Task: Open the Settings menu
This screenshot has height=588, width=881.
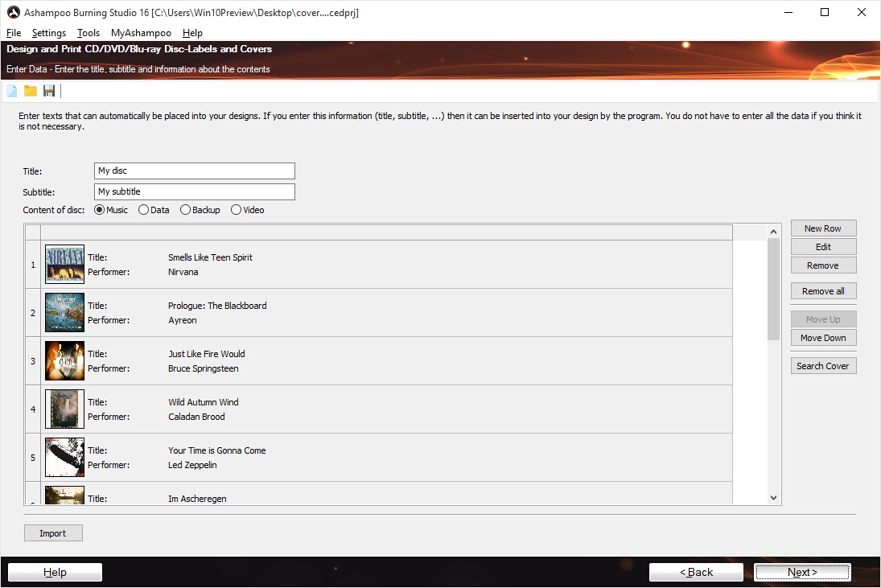Action: 49,33
